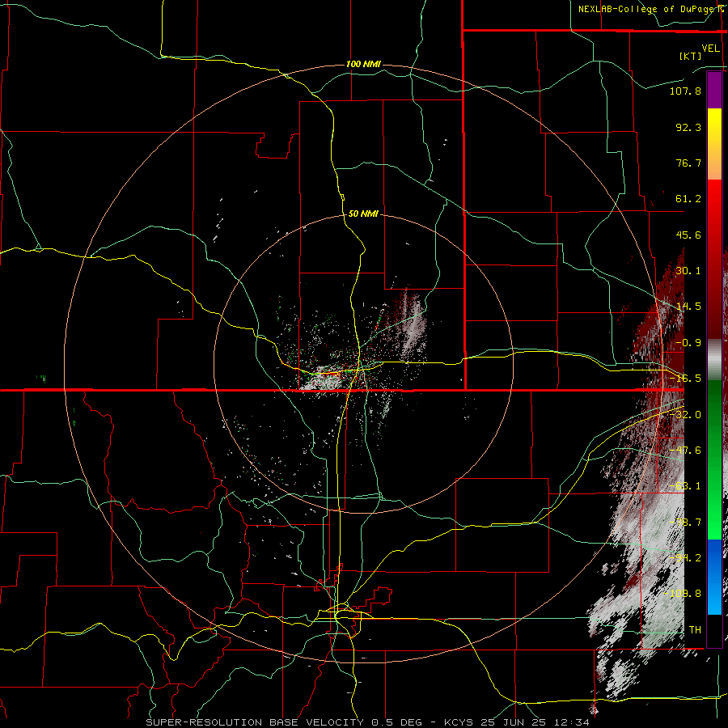Click the 30.1 velocity scale value
The width and height of the screenshot is (728, 728).
[688, 271]
